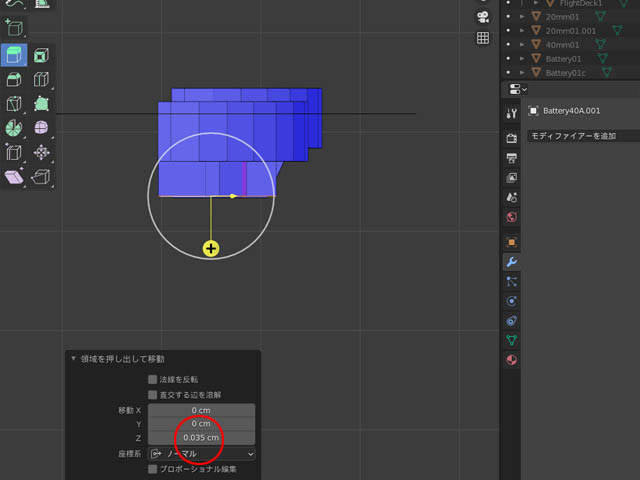Open the Particles properties tab
Screen dimensions: 640x480
511,282
